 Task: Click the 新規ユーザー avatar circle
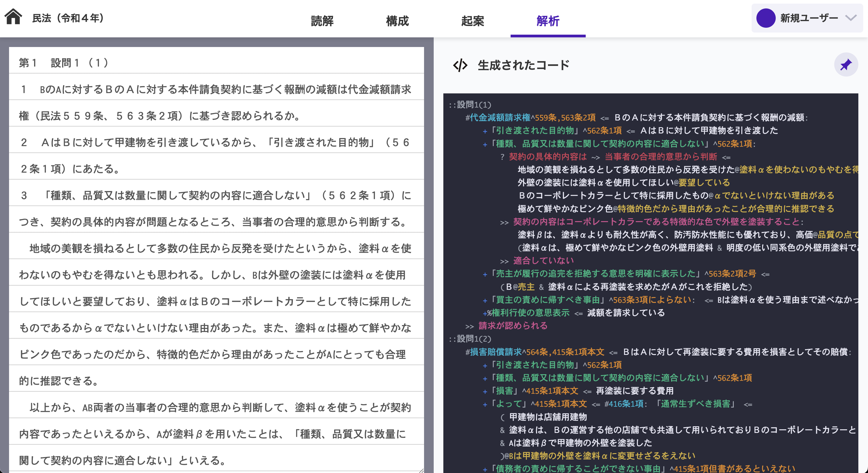click(765, 18)
